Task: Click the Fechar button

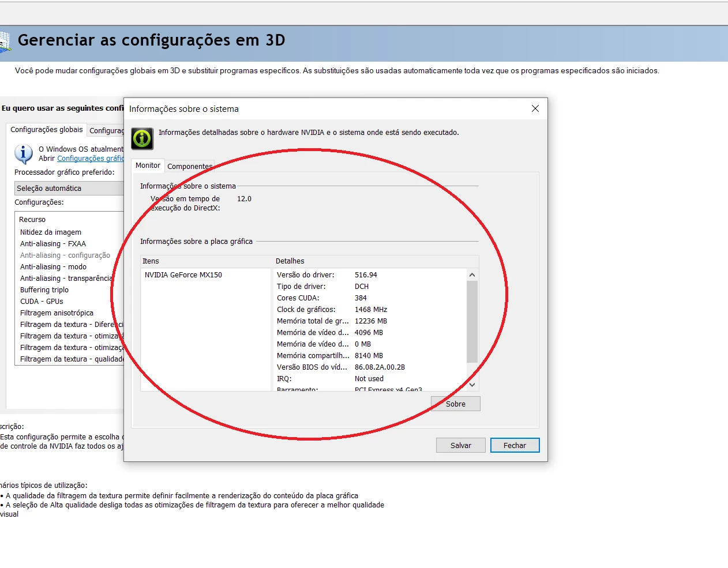Action: point(515,445)
